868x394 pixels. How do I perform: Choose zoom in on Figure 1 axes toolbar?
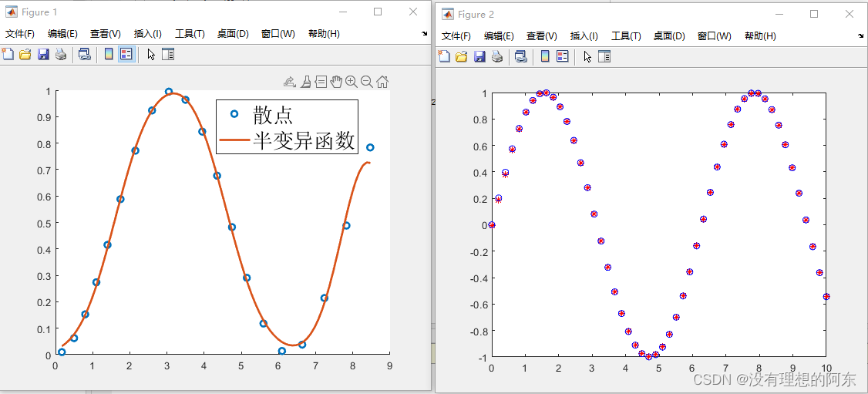click(x=351, y=82)
